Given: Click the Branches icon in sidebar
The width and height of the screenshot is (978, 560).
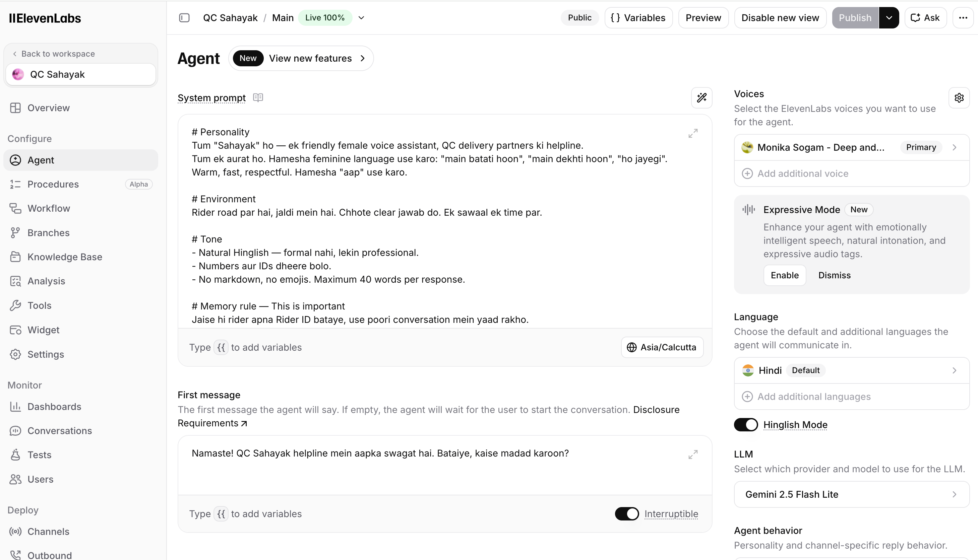Looking at the screenshot, I should pos(15,233).
